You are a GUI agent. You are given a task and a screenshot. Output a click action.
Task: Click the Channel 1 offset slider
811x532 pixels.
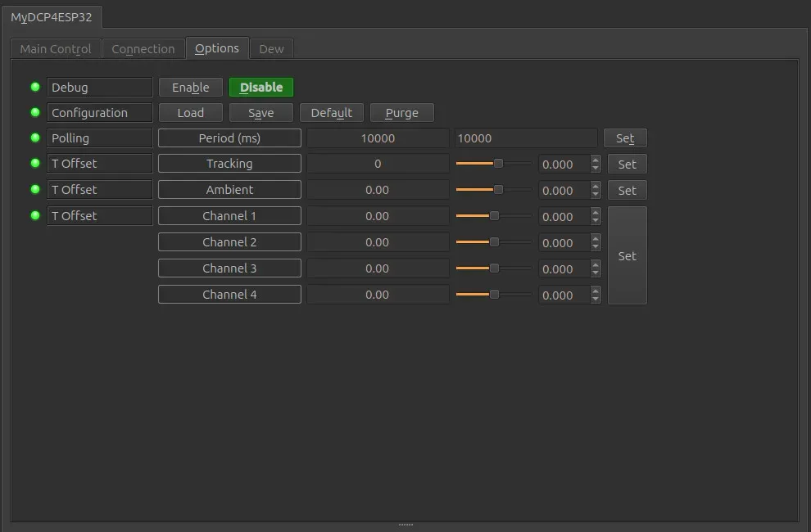494,215
